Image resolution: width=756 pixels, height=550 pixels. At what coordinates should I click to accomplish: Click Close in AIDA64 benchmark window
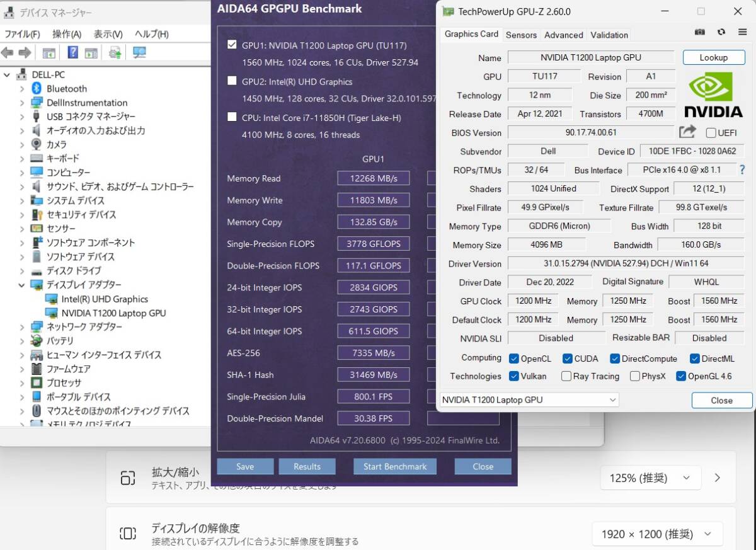[483, 466]
